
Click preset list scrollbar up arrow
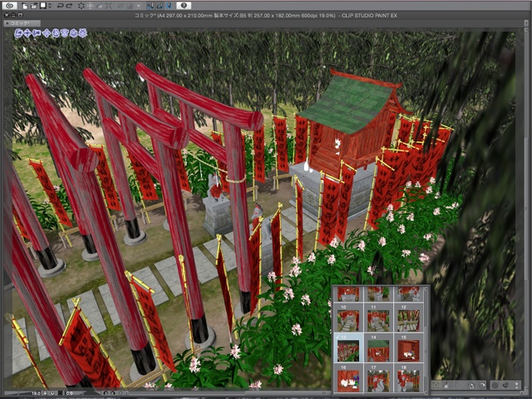[x=426, y=288]
